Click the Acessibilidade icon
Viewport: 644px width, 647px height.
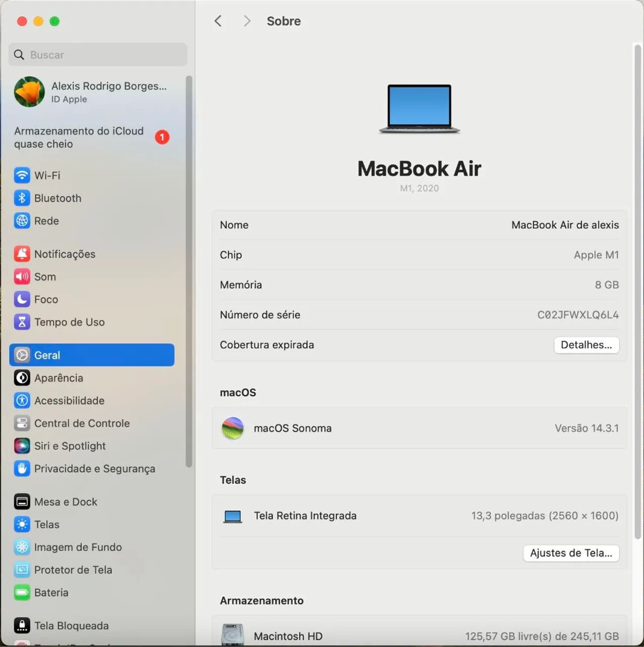pos(22,400)
